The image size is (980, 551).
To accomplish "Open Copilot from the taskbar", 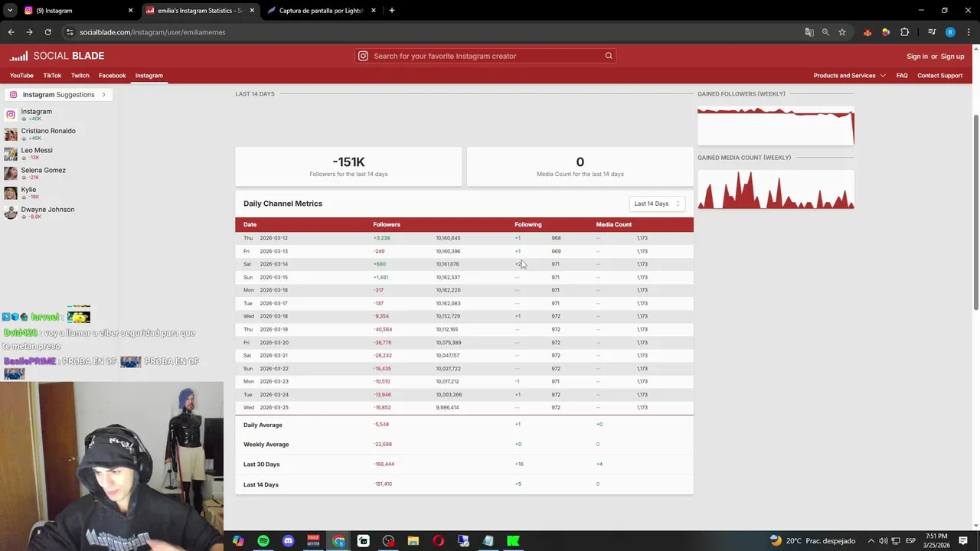I will (x=238, y=541).
